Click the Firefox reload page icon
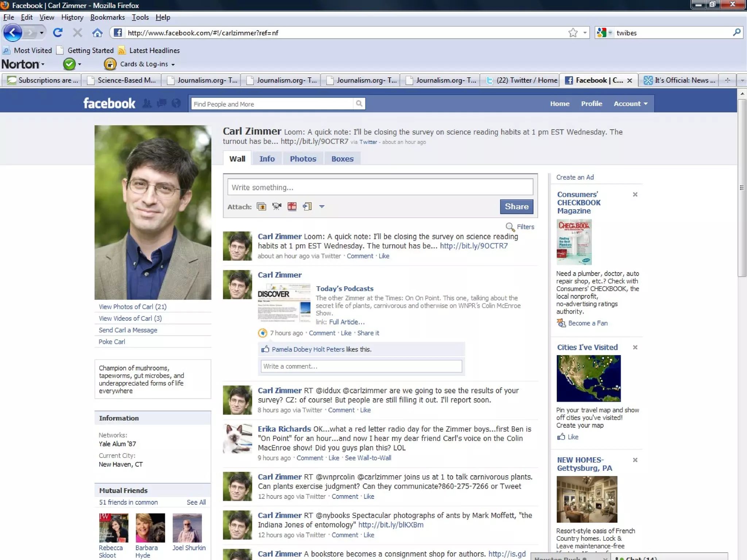Viewport: 747px width, 560px height. [58, 33]
